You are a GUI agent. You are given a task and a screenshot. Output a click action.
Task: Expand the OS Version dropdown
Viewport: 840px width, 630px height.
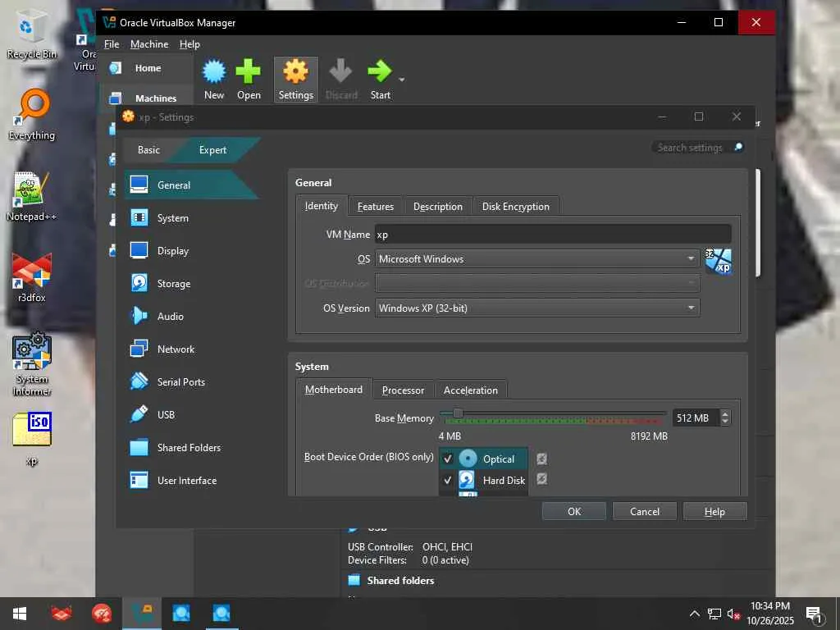pos(537,308)
